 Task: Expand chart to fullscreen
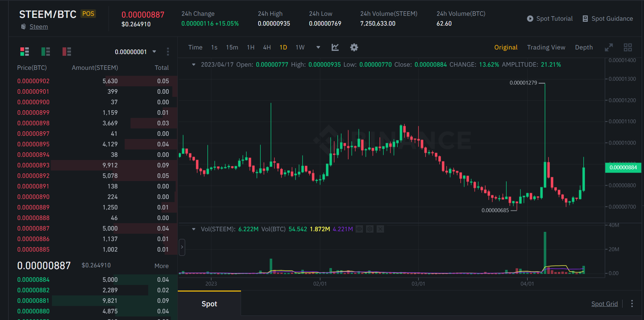coord(609,47)
